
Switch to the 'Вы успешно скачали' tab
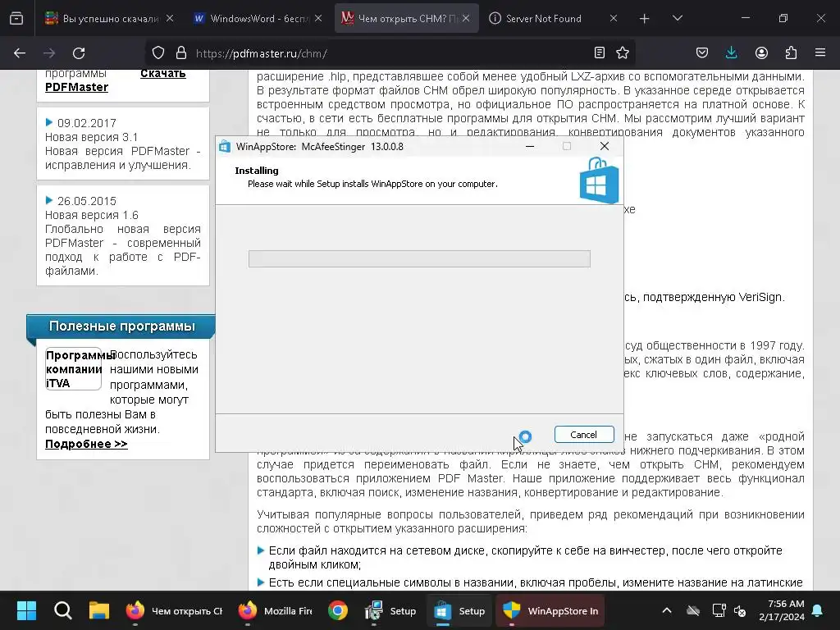click(x=102, y=18)
